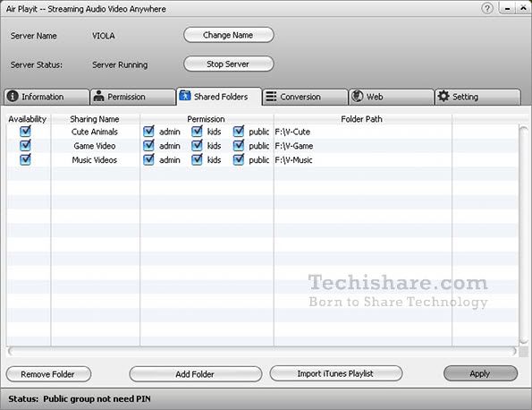532x410 pixels.
Task: Select the Music Videos sharing name
Action: pyautogui.click(x=94, y=160)
